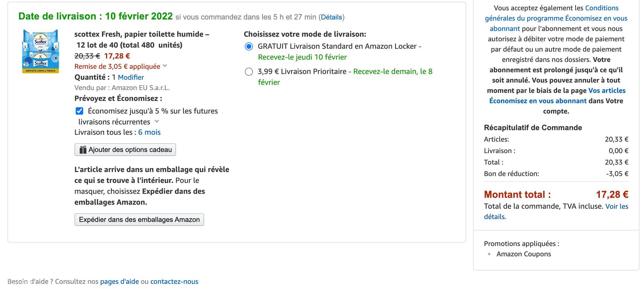Image resolution: width=644 pixels, height=289 pixels.
Task: Open Conditions générales du programme link
Action: click(556, 18)
